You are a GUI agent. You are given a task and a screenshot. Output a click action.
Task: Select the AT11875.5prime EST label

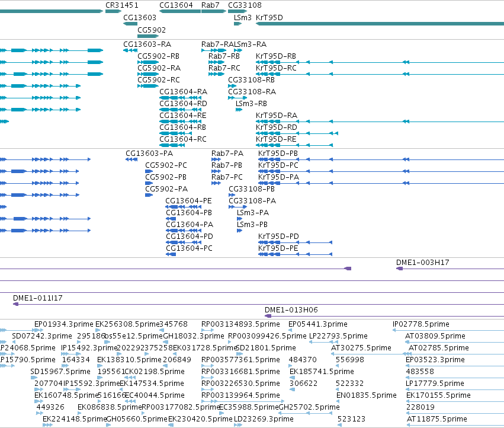[437, 419]
